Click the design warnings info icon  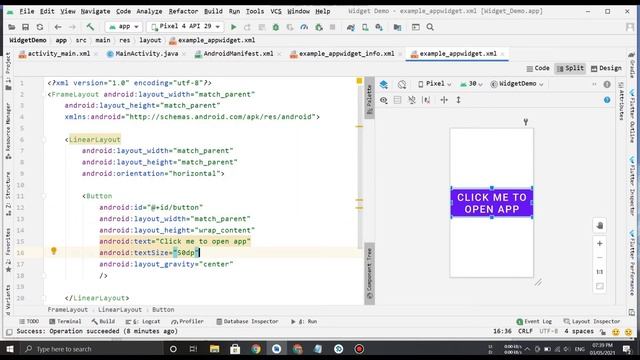(607, 84)
